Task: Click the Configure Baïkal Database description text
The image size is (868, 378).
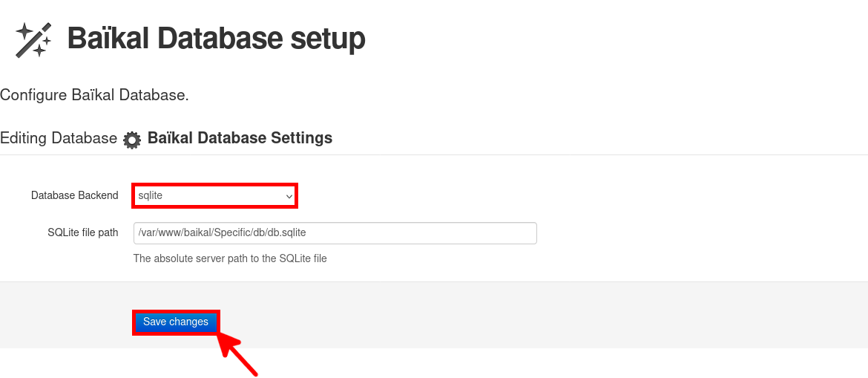Action: pos(94,95)
